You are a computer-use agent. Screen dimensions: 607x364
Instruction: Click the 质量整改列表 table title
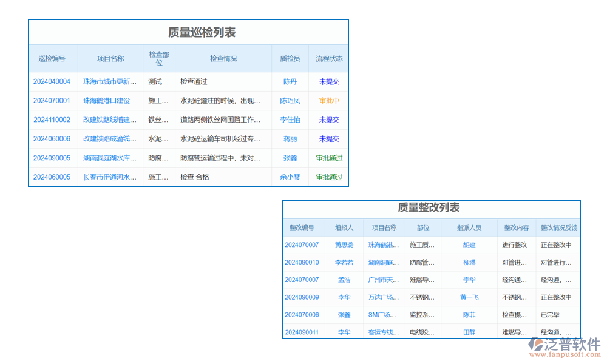point(429,207)
